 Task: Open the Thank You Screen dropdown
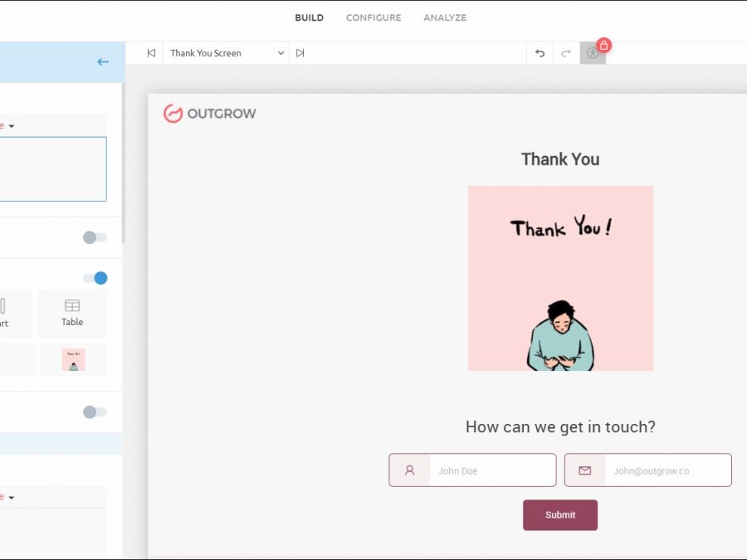tap(226, 53)
